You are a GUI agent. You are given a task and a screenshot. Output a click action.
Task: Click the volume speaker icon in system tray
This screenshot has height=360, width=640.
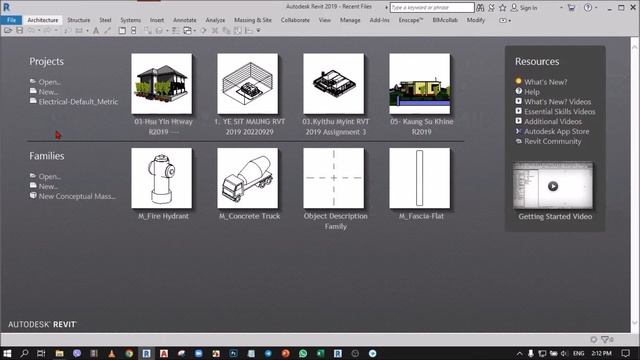pyautogui.click(x=564, y=353)
